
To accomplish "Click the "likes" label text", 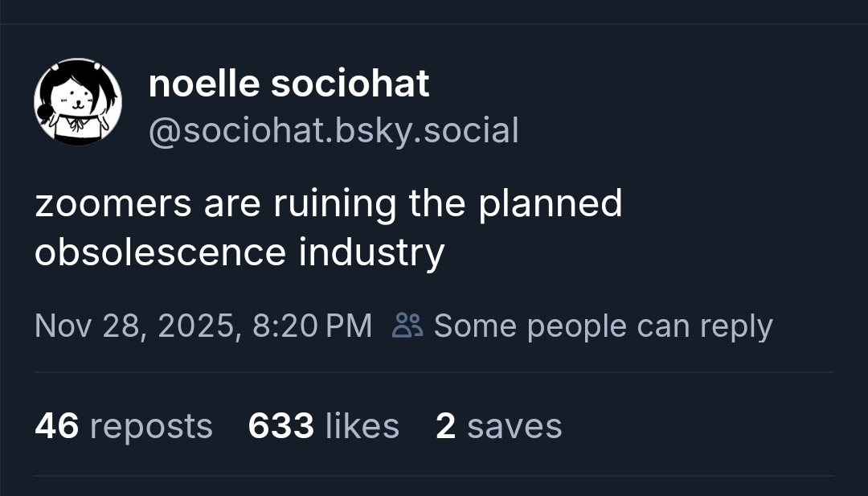I will (x=362, y=426).
